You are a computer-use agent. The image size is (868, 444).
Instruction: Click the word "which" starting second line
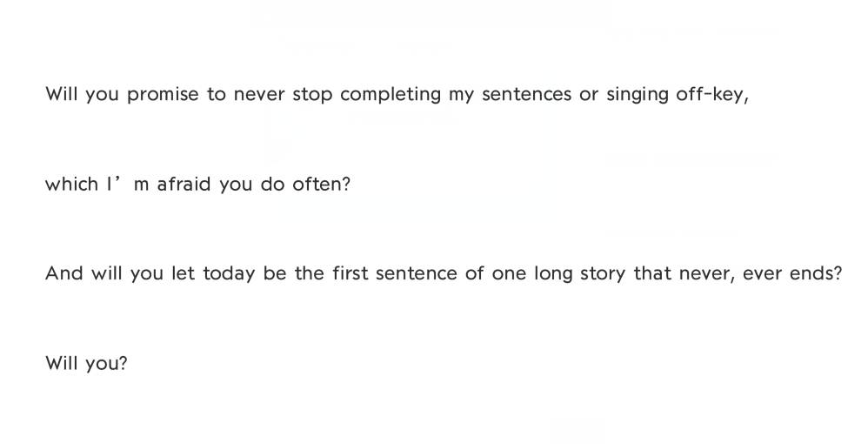tap(71, 185)
